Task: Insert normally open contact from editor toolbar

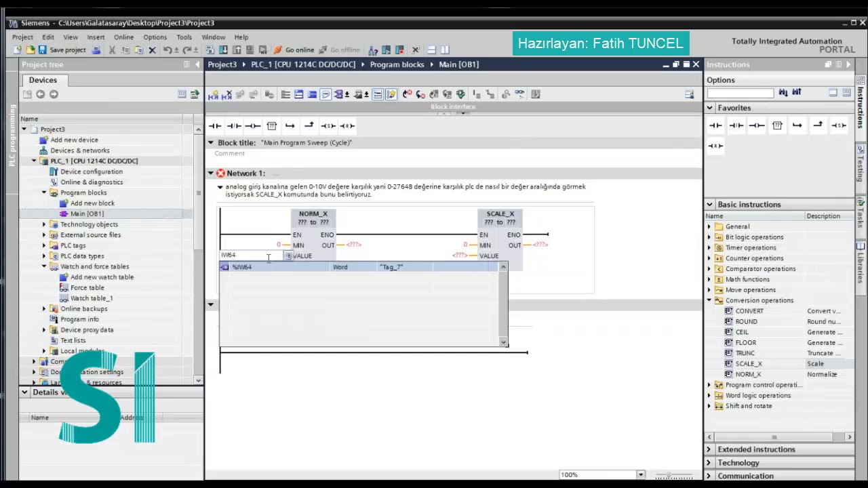Action: [215, 125]
